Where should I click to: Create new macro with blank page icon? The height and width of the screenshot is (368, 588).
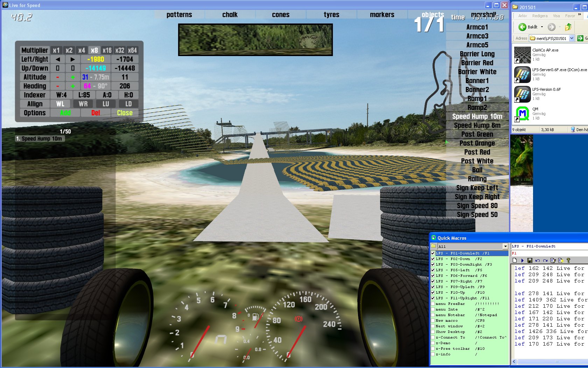514,260
